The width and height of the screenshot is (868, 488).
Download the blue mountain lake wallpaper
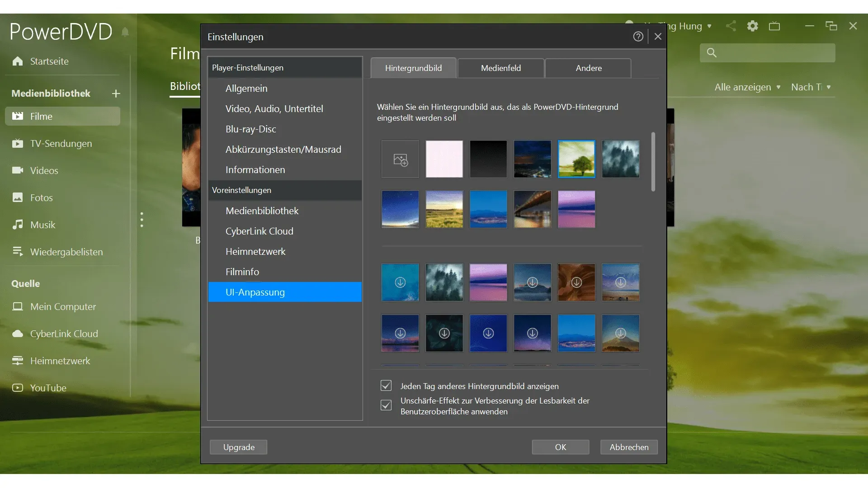(533, 282)
